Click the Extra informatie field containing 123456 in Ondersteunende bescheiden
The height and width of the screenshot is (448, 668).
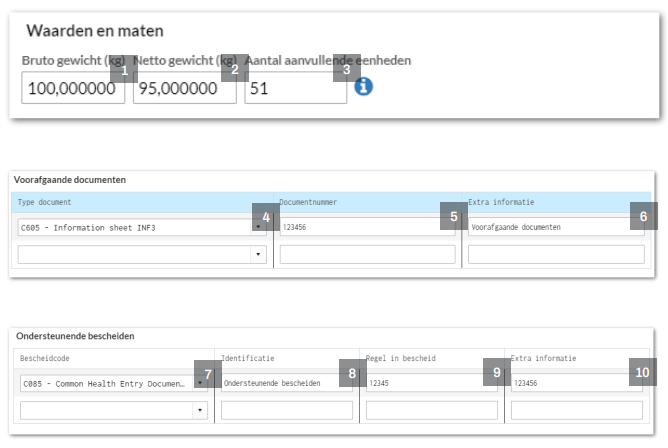(x=577, y=383)
